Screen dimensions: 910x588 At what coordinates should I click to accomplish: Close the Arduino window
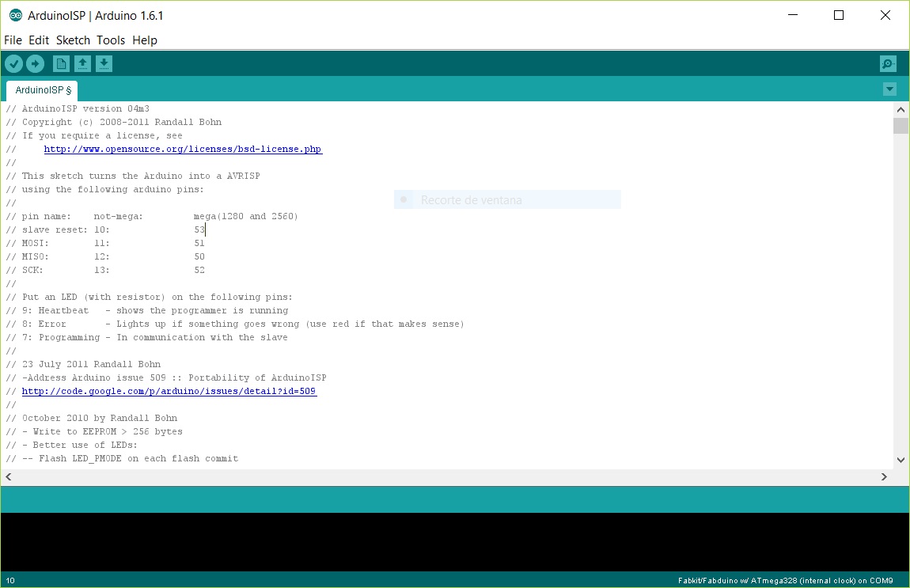(x=885, y=15)
